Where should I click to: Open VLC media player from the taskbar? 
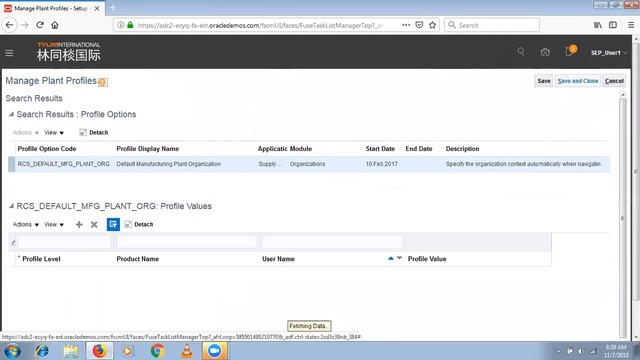(187, 351)
